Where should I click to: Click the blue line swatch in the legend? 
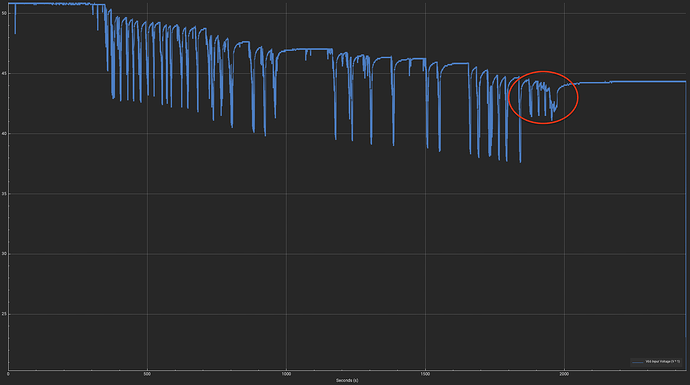tap(638, 362)
